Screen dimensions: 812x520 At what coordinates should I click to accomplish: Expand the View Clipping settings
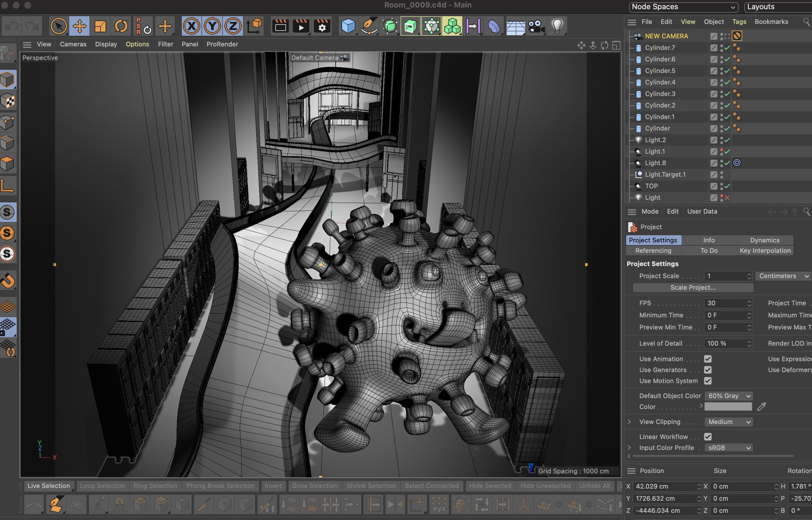coord(630,421)
